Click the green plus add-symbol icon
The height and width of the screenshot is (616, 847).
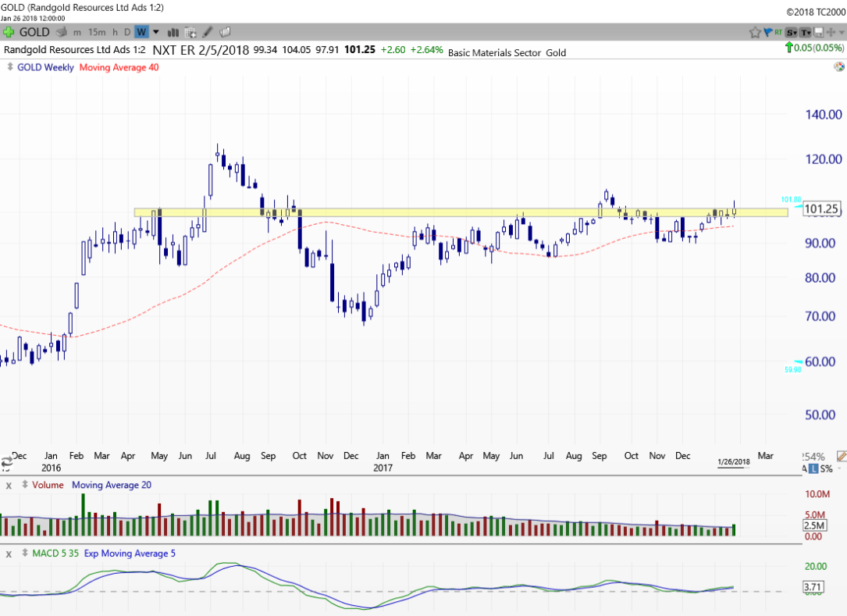pyautogui.click(x=9, y=32)
